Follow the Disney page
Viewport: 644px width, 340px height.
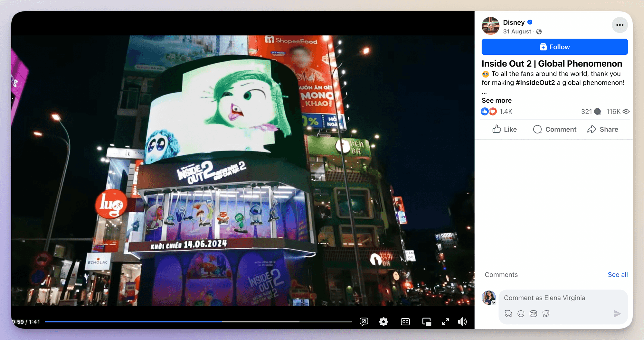pyautogui.click(x=554, y=47)
